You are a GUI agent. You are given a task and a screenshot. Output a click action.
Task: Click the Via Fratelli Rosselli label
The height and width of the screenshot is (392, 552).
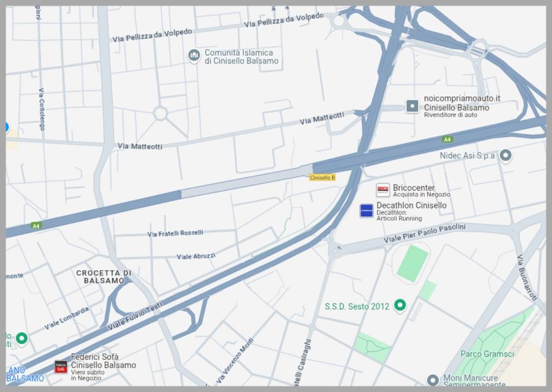(175, 234)
